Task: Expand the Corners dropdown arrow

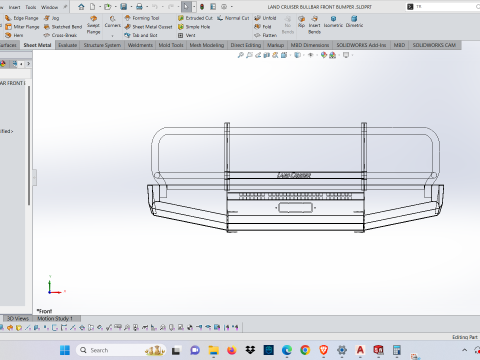Action: [113, 35]
